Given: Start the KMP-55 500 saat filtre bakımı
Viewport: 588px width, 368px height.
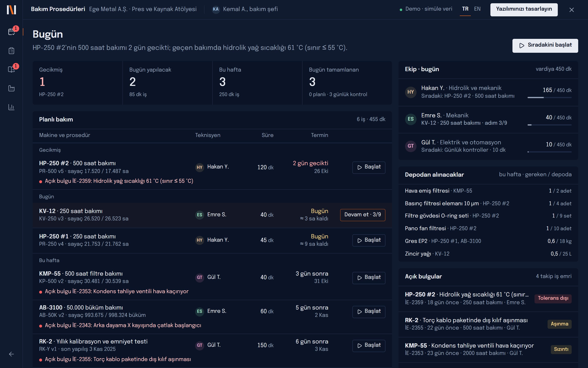Looking at the screenshot, I should [x=369, y=278].
